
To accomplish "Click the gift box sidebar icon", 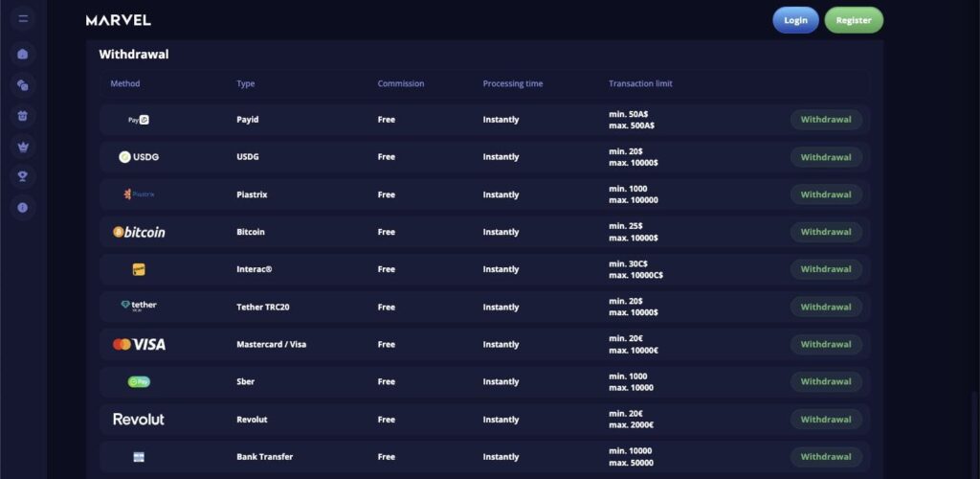I will click(23, 116).
